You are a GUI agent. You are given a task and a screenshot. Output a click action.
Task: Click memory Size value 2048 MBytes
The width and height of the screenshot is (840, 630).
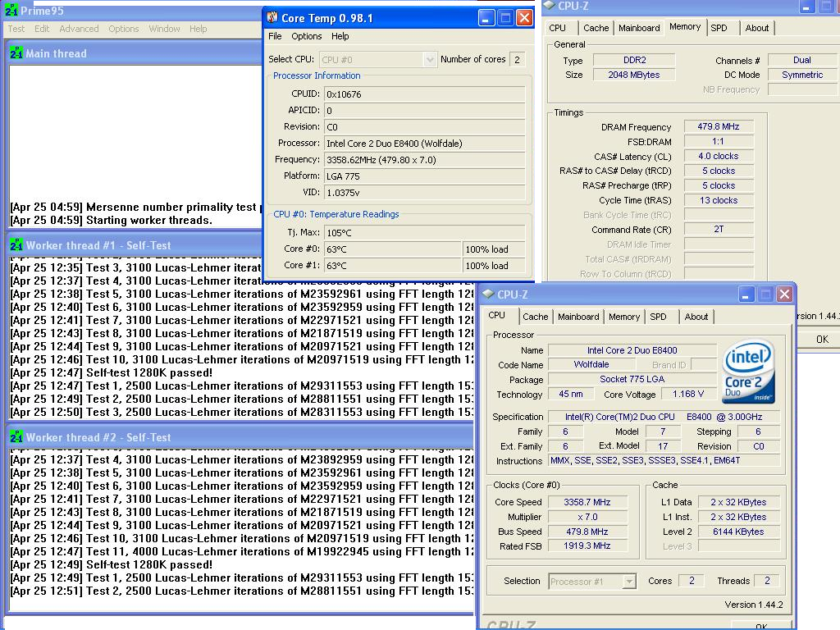(634, 75)
